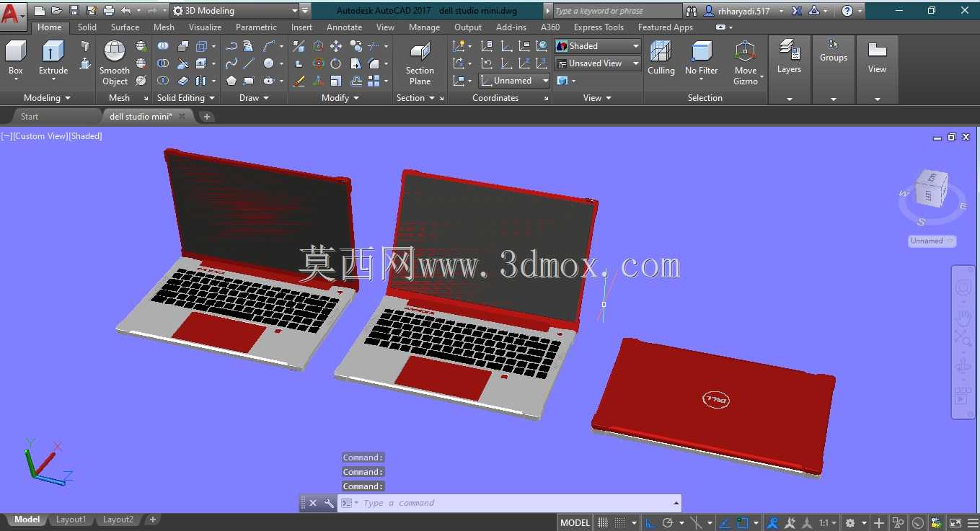Click the Save icon in Quick Access toolbar
The image size is (980, 531).
[74, 11]
